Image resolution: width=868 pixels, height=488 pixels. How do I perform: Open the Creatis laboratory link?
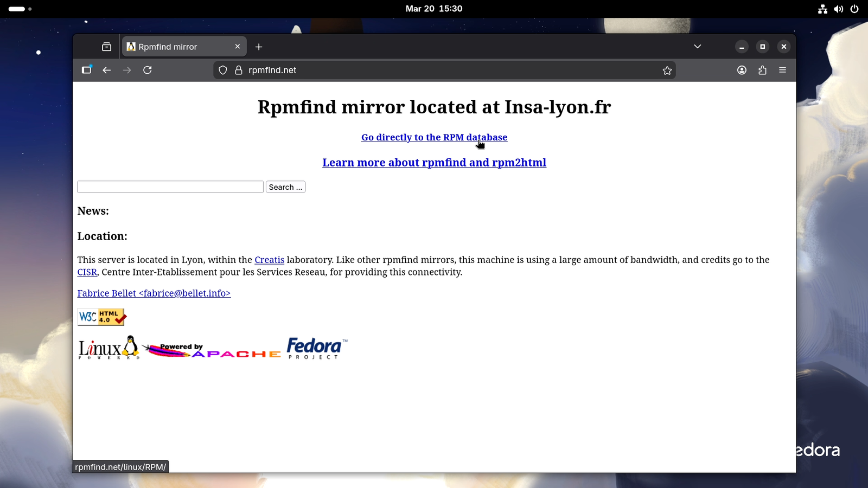click(x=270, y=260)
